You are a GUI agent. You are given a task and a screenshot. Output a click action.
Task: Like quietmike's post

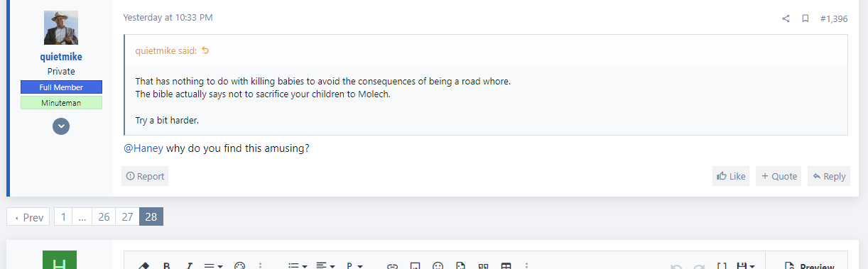pos(731,176)
